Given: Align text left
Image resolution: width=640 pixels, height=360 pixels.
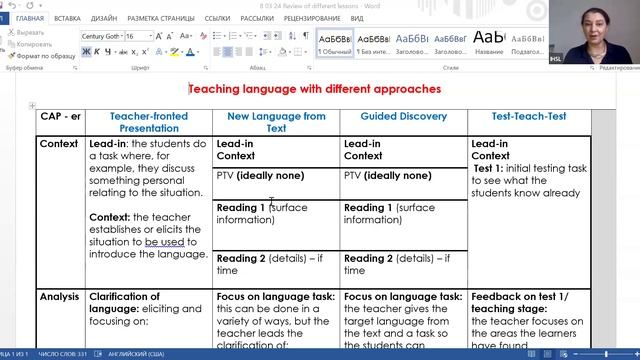Looking at the screenshot, I should click(x=217, y=52).
